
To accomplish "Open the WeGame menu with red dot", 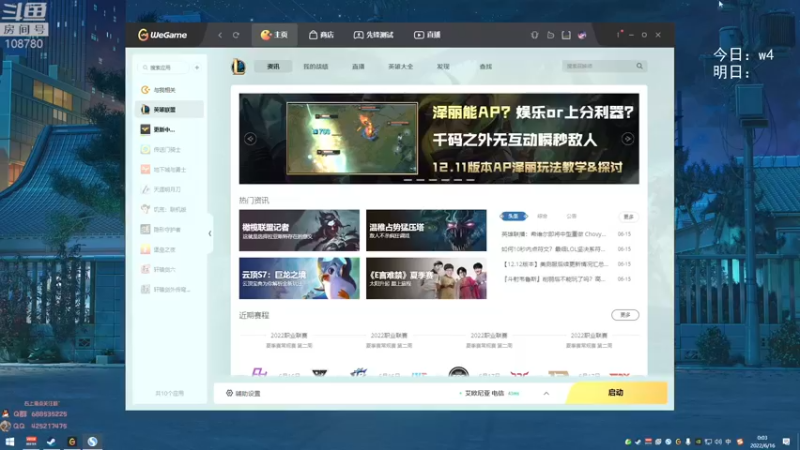I will click(619, 35).
